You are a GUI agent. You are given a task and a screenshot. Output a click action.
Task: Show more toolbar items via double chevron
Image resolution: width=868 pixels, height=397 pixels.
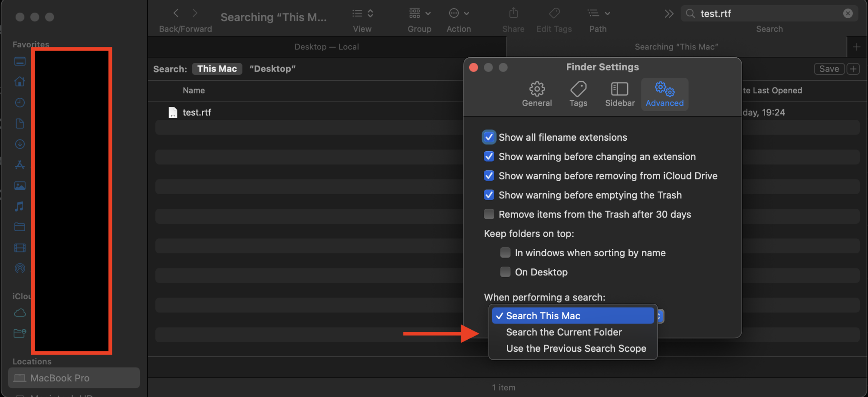(669, 14)
